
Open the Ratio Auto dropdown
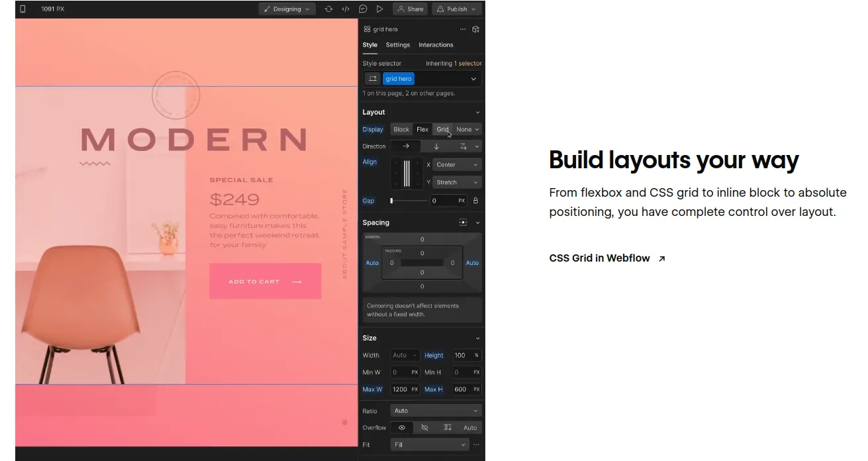pyautogui.click(x=436, y=411)
